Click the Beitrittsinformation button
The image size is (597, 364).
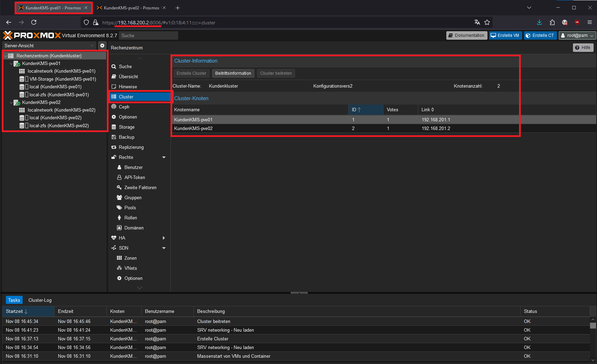pyautogui.click(x=233, y=73)
